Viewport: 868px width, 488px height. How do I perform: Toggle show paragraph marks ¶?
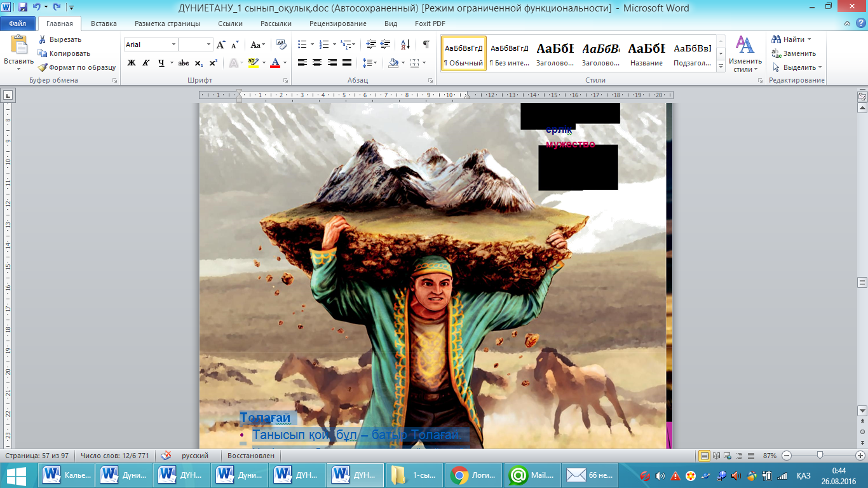pyautogui.click(x=426, y=44)
